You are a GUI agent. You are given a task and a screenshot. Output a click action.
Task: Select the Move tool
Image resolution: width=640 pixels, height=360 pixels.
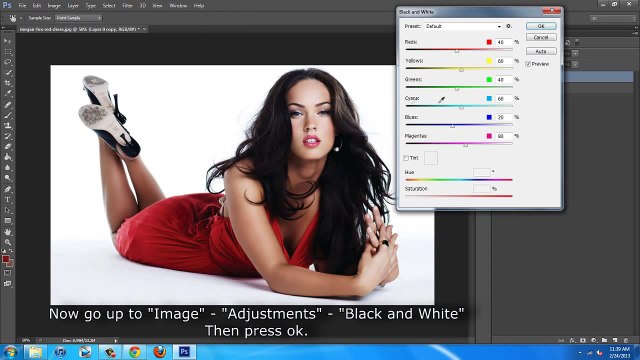point(8,41)
